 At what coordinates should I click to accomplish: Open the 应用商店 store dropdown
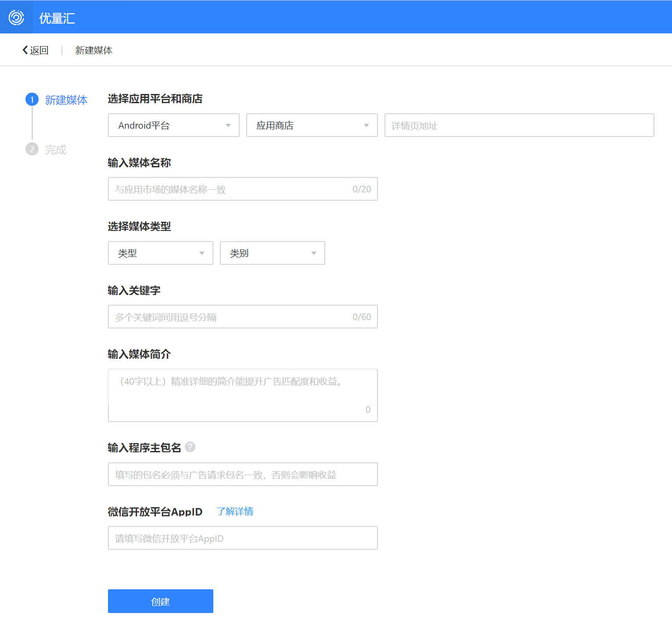tap(312, 125)
